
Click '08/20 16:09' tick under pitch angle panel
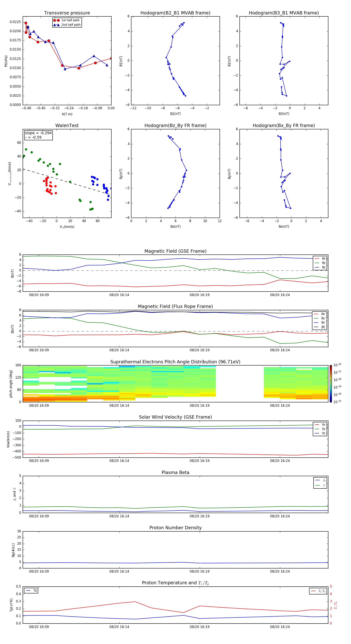(39, 406)
